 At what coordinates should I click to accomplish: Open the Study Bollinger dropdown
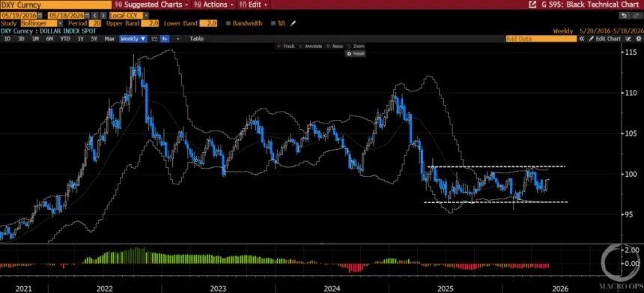[60, 23]
